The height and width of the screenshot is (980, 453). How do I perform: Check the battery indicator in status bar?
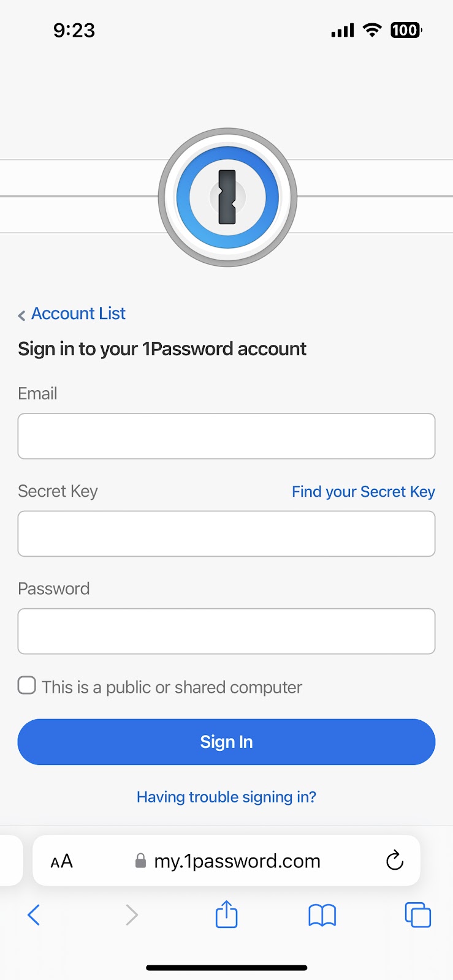[406, 30]
